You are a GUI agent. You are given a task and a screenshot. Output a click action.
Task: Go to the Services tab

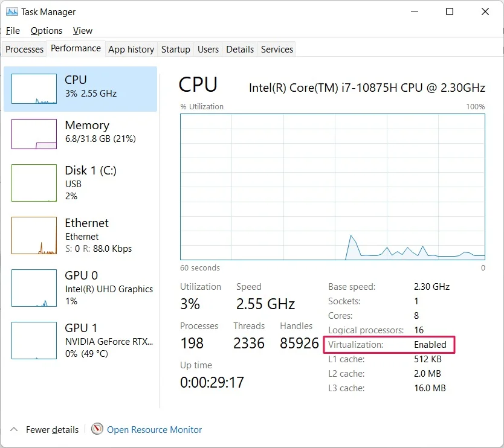(277, 49)
